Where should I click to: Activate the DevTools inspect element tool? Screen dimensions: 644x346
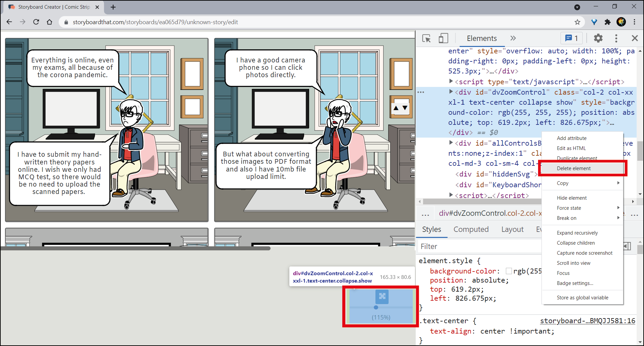[x=426, y=38]
